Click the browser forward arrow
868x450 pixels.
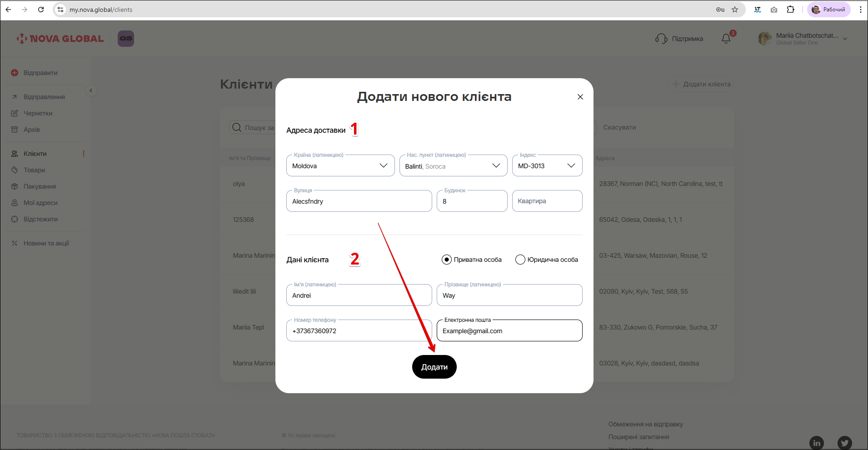pyautogui.click(x=25, y=10)
